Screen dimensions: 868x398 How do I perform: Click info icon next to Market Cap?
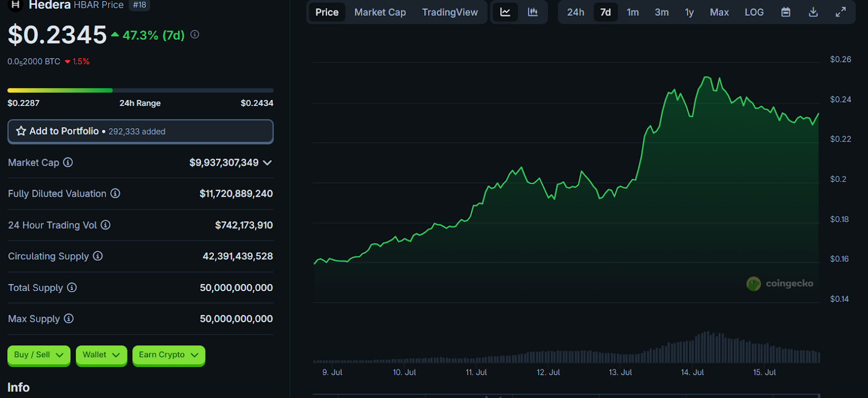[x=68, y=162]
